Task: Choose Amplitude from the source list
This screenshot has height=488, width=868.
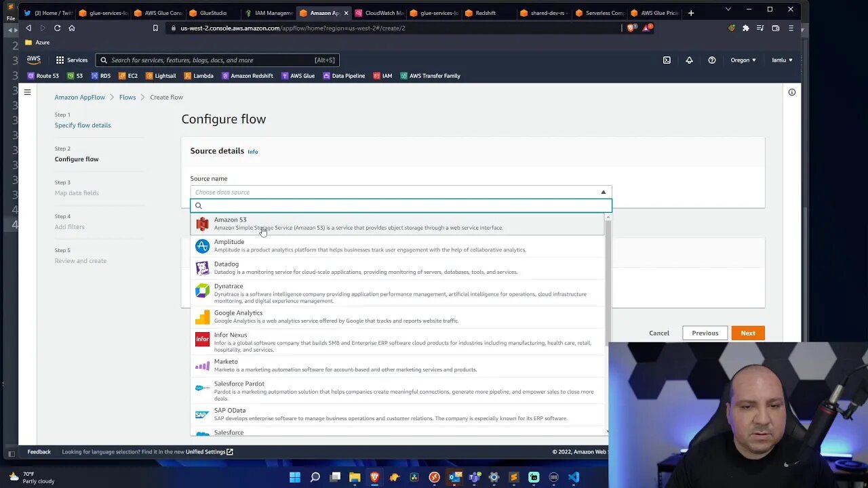Action: point(397,245)
